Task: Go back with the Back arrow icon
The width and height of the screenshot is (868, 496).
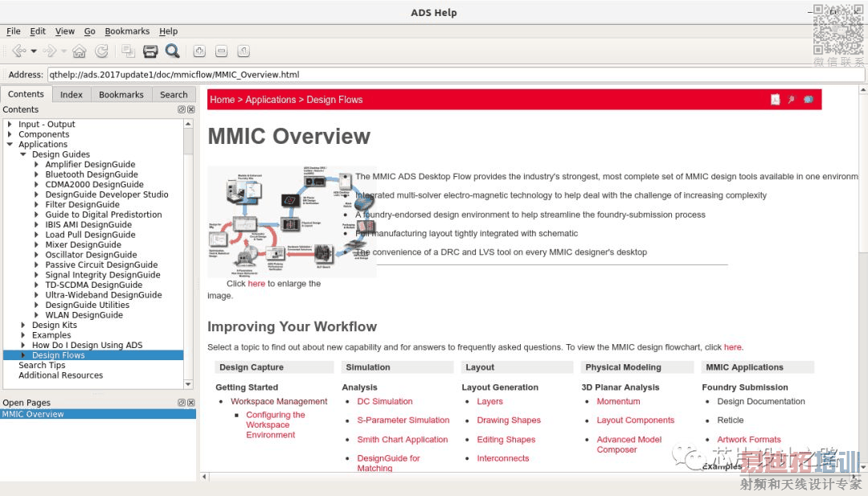Action: click(x=18, y=51)
